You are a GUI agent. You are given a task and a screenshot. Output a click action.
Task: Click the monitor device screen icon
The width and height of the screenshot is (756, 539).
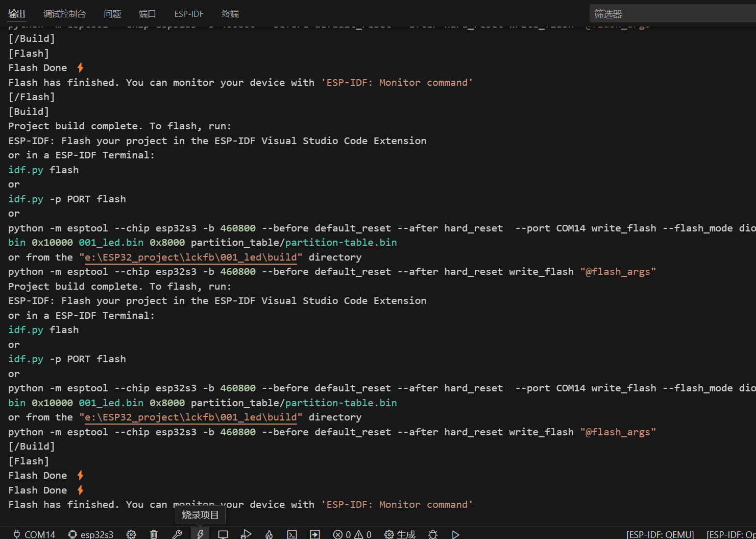pyautogui.click(x=223, y=534)
